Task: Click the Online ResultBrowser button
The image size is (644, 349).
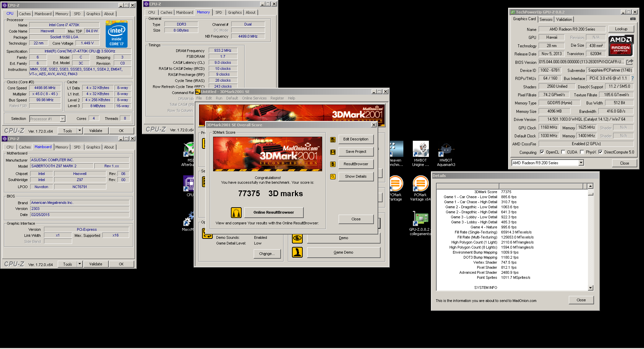Action: (274, 212)
